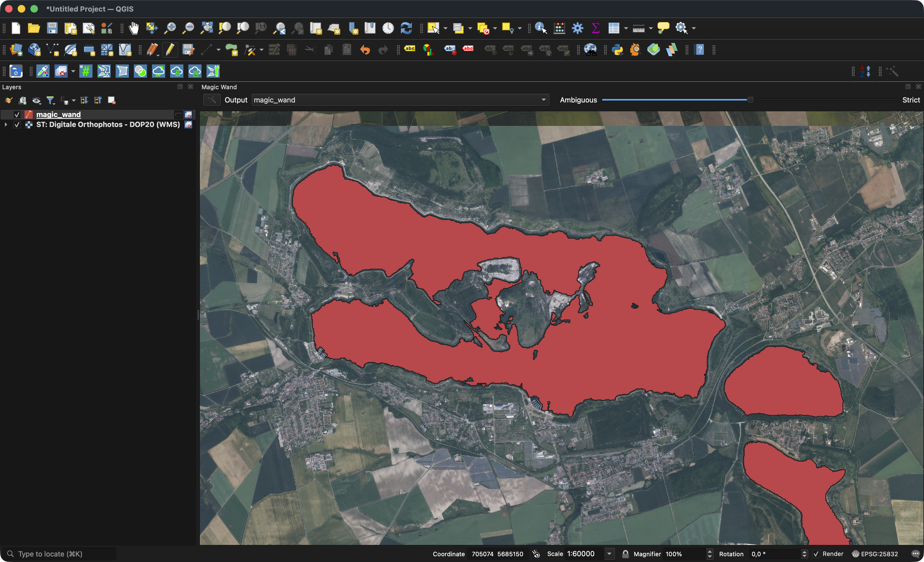Viewport: 924px width, 562px height.
Task: Select the magic_wand layer name
Action: pyautogui.click(x=58, y=114)
